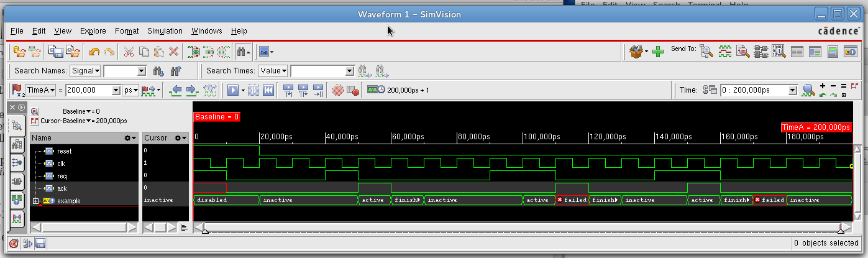Click the Search Times value input field
The width and height of the screenshot is (868, 258).
click(318, 71)
